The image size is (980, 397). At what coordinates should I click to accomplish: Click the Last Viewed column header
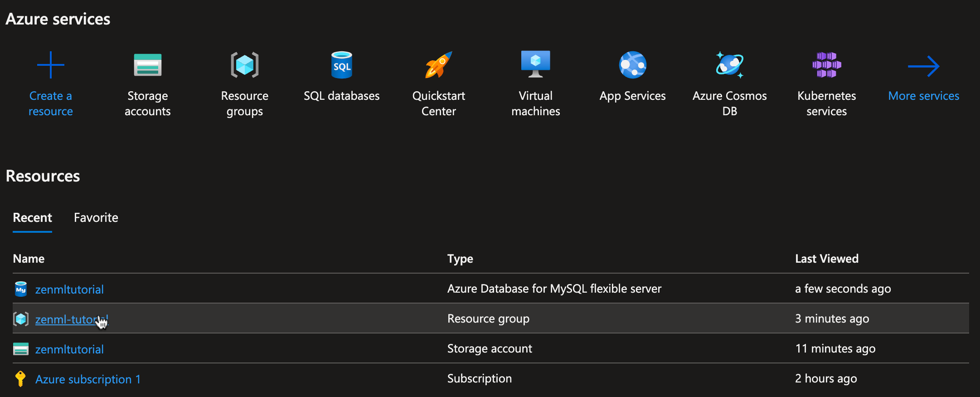coord(827,259)
